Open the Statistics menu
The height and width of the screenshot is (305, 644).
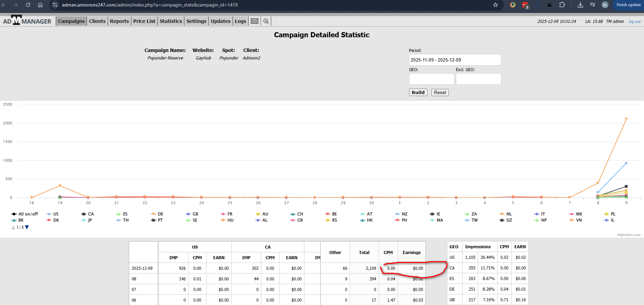[x=171, y=21]
